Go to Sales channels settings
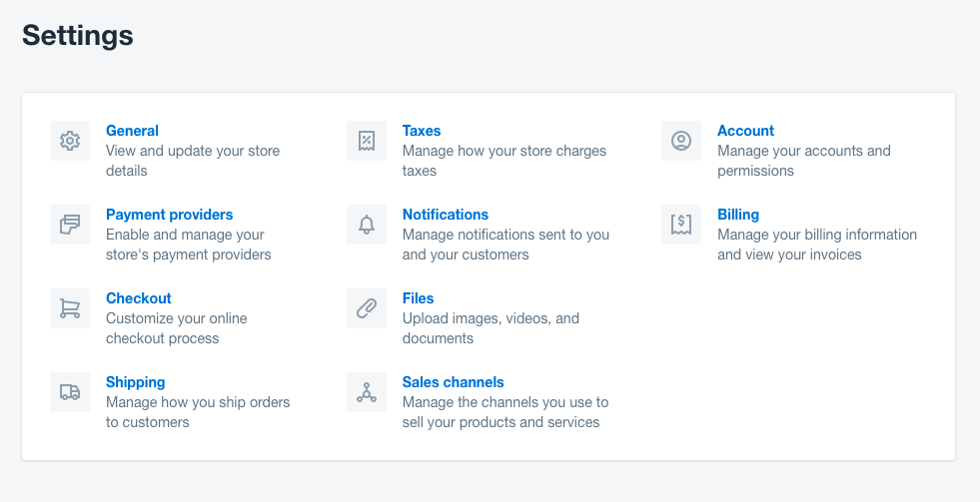Image resolution: width=980 pixels, height=502 pixels. (x=454, y=382)
